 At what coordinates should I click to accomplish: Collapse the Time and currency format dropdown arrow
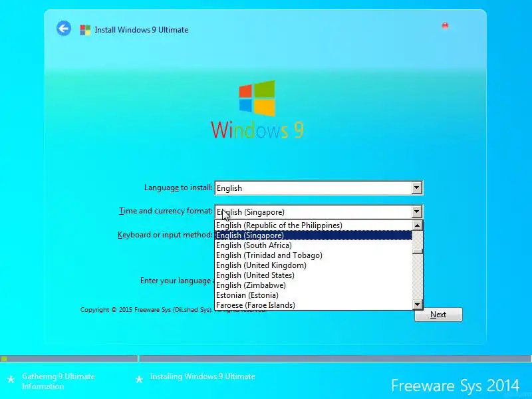tap(417, 211)
